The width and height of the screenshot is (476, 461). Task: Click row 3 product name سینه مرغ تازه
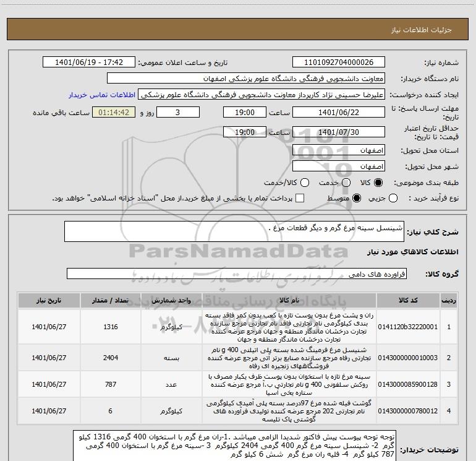click(289, 384)
